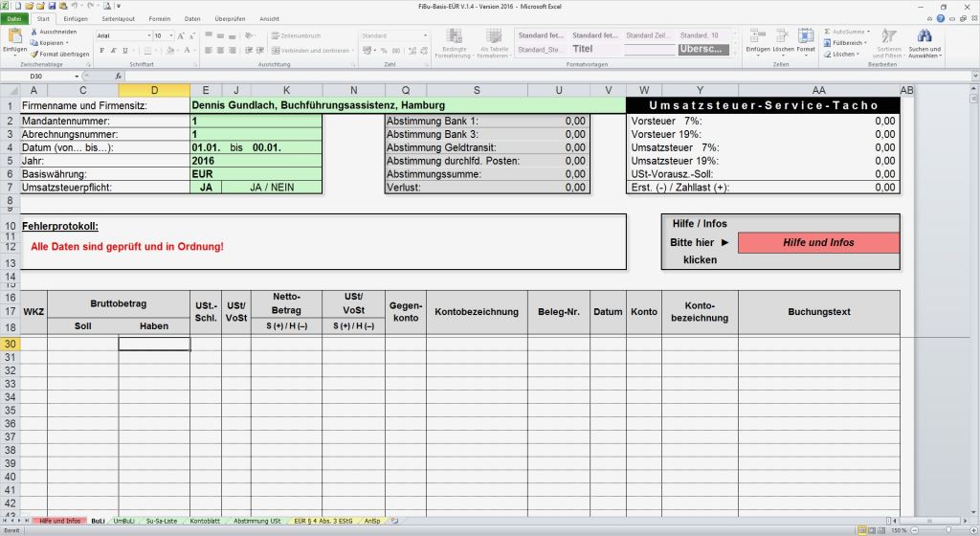Open the font size dropdown
This screenshot has width=980, height=536.
pyautogui.click(x=171, y=36)
